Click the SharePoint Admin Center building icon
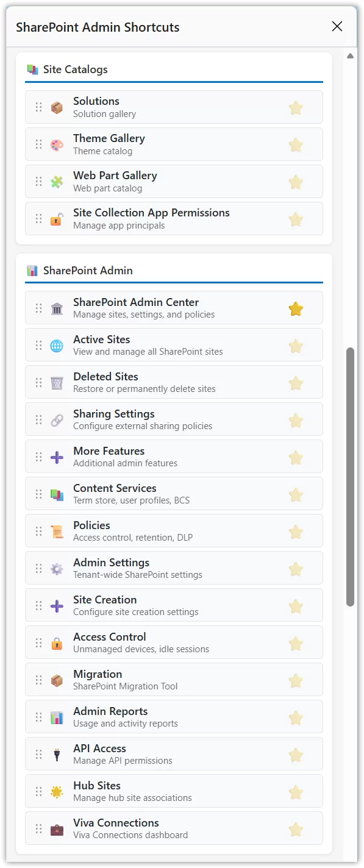This screenshot has height=868, width=364. point(56,308)
